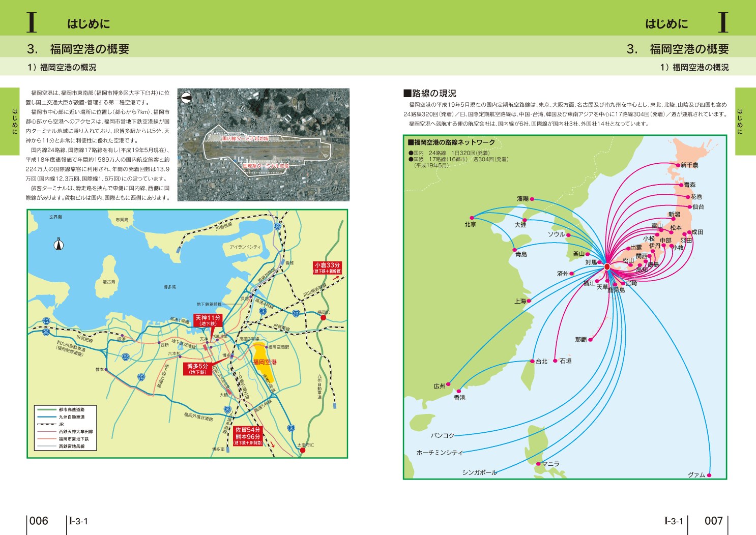Viewport: 756px width, 535px height.
Task: Click the red 太宰府IC interchange dot
Action: (303, 450)
